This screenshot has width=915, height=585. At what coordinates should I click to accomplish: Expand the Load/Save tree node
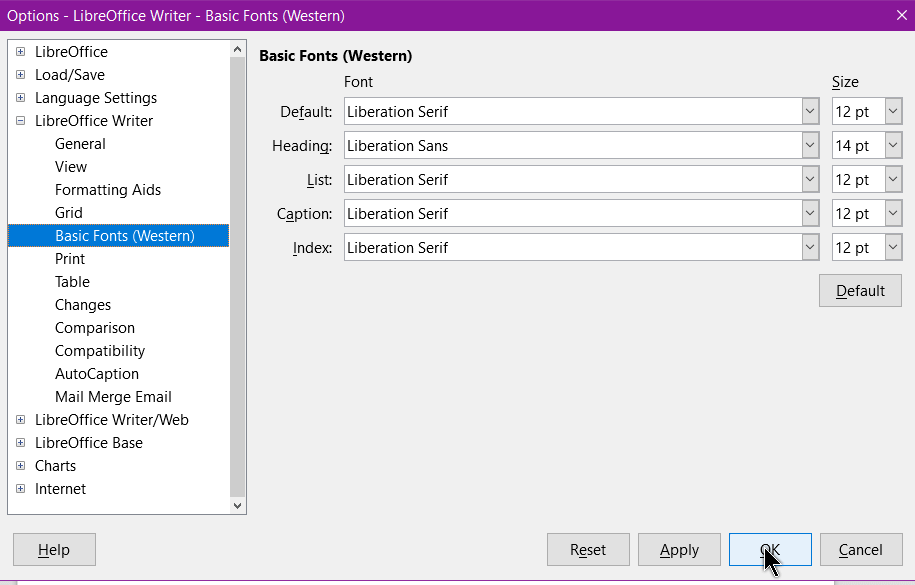pyautogui.click(x=20, y=75)
